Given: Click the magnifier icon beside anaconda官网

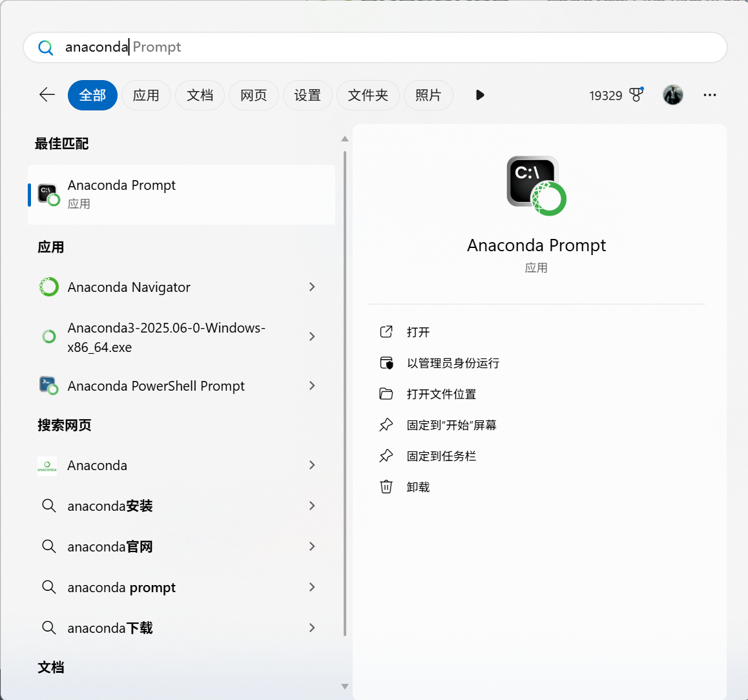Looking at the screenshot, I should (49, 546).
